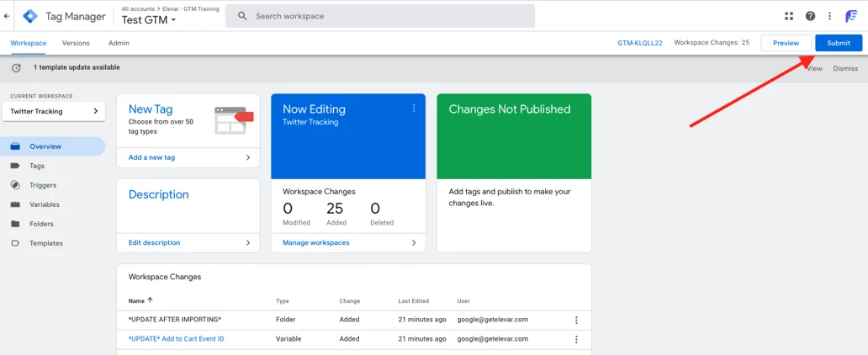The height and width of the screenshot is (355, 868).
Task: Click the GTM-KLQLL22 container ID link
Action: point(640,43)
